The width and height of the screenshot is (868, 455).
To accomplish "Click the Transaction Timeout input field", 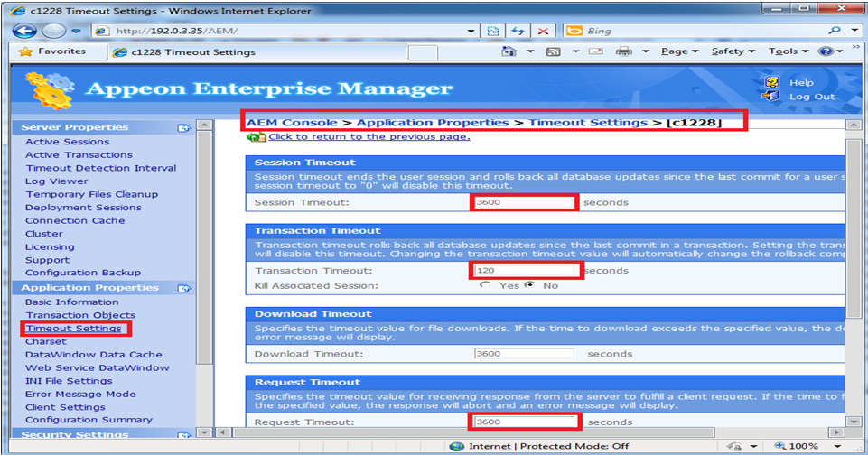I will pos(524,270).
